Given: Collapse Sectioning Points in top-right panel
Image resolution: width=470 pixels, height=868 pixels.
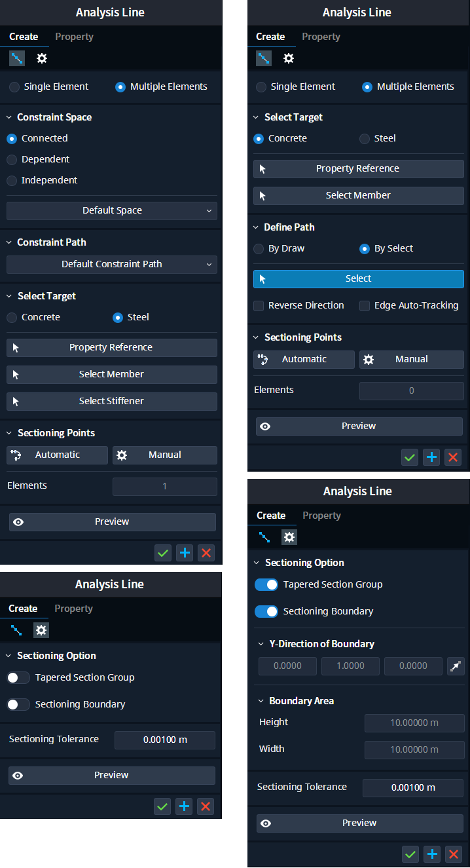Looking at the screenshot, I should click(x=256, y=337).
